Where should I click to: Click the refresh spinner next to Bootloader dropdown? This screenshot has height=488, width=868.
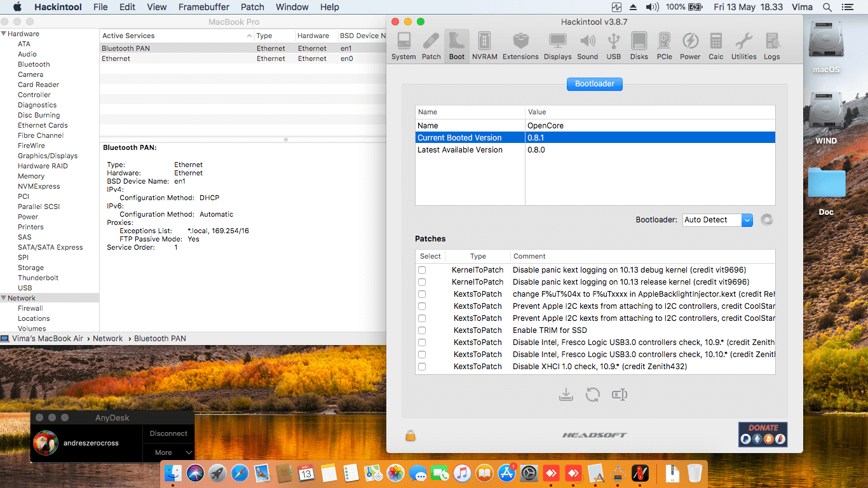pyautogui.click(x=767, y=220)
